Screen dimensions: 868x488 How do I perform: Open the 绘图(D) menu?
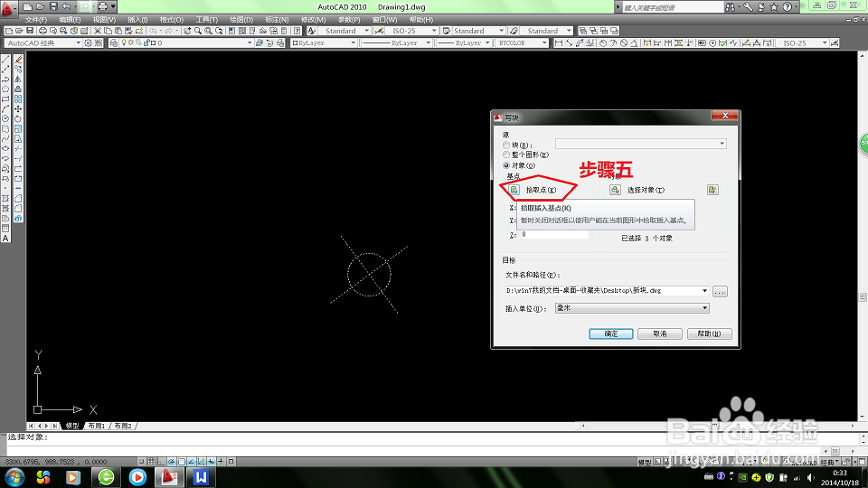241,20
